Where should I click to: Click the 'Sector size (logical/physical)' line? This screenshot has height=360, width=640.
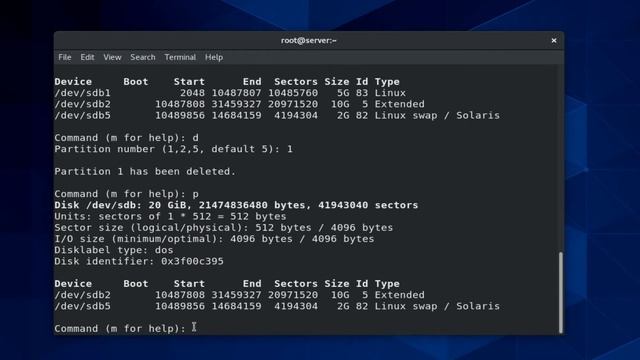click(x=224, y=227)
